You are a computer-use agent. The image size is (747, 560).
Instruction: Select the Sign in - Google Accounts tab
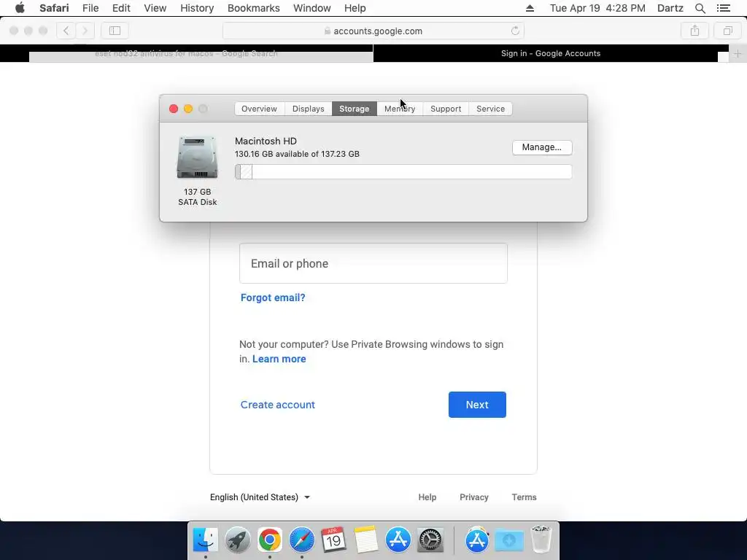coord(551,54)
